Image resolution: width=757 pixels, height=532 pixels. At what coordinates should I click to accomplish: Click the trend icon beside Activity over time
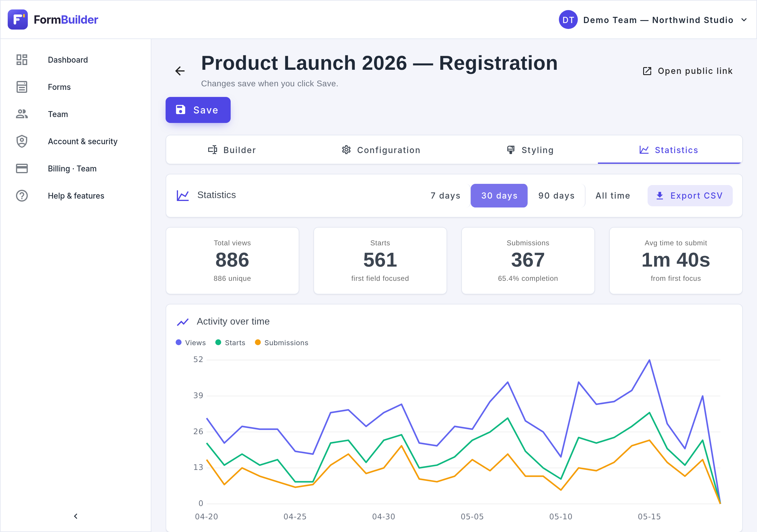coord(183,322)
